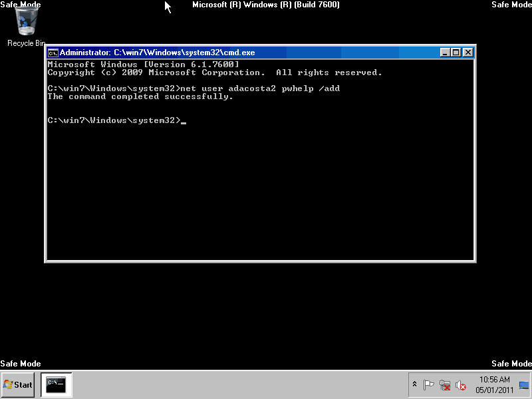Expand the hidden tray icons arrow

coord(415,385)
